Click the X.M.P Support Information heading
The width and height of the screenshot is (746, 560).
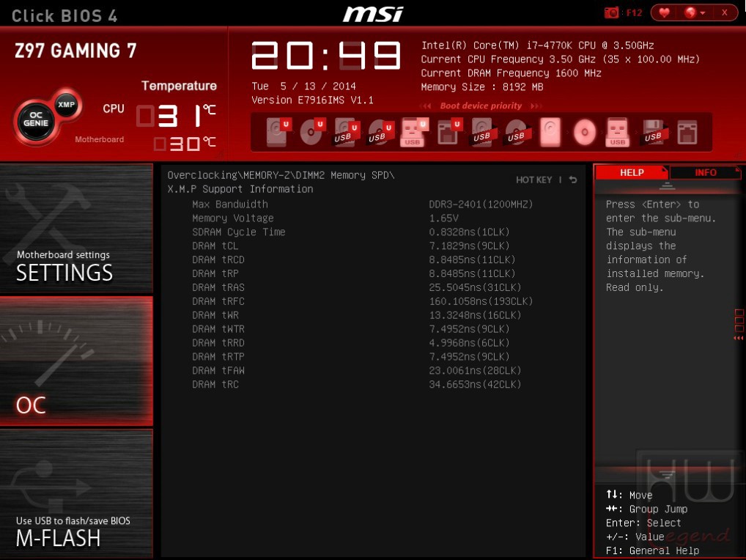click(240, 189)
